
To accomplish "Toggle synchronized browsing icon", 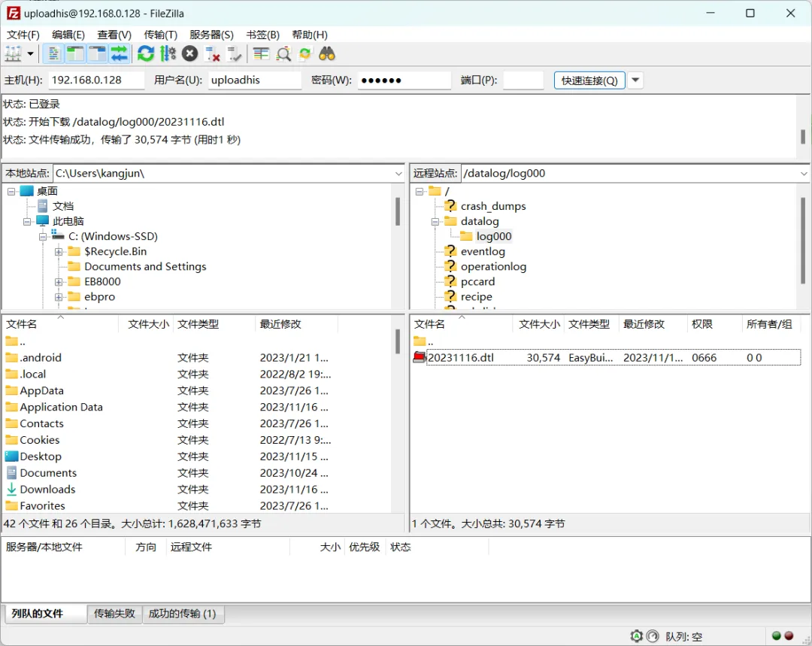I will coord(305,53).
